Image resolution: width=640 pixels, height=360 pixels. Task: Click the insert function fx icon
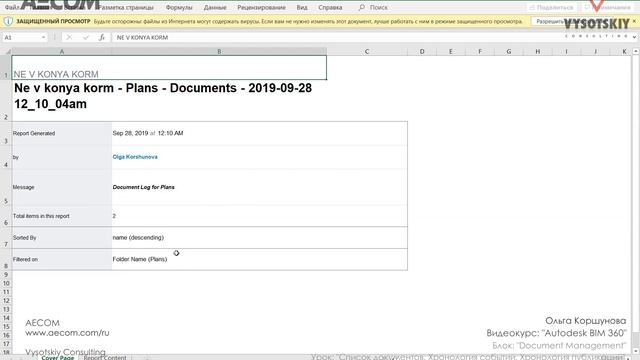[102, 37]
